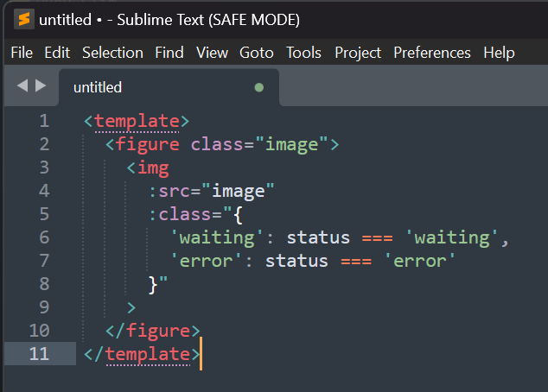Click the class="image" attribute value on line 2

tap(291, 145)
